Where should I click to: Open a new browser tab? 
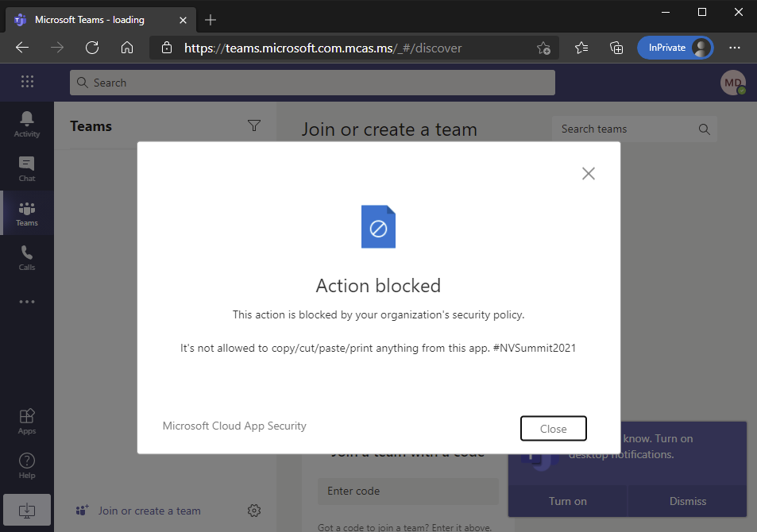pos(210,20)
